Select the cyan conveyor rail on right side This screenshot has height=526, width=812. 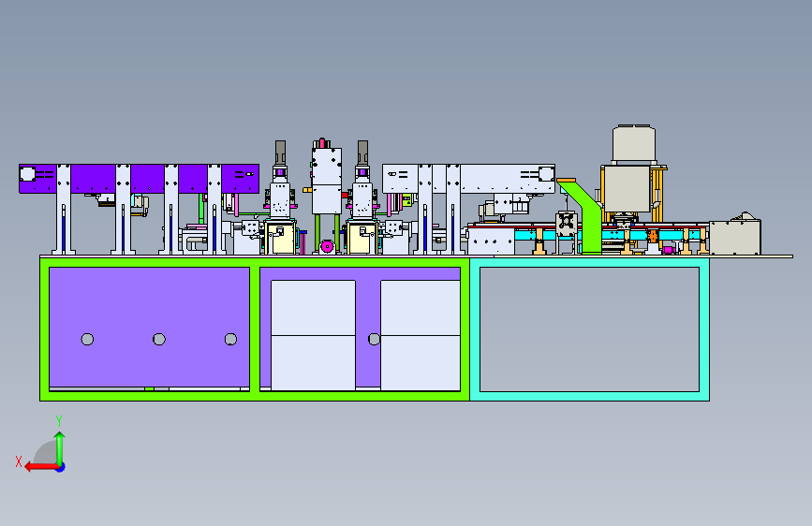[611, 235]
